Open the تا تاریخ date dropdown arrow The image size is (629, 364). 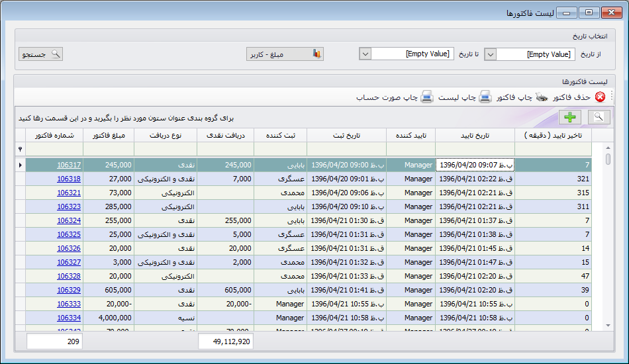(x=365, y=54)
